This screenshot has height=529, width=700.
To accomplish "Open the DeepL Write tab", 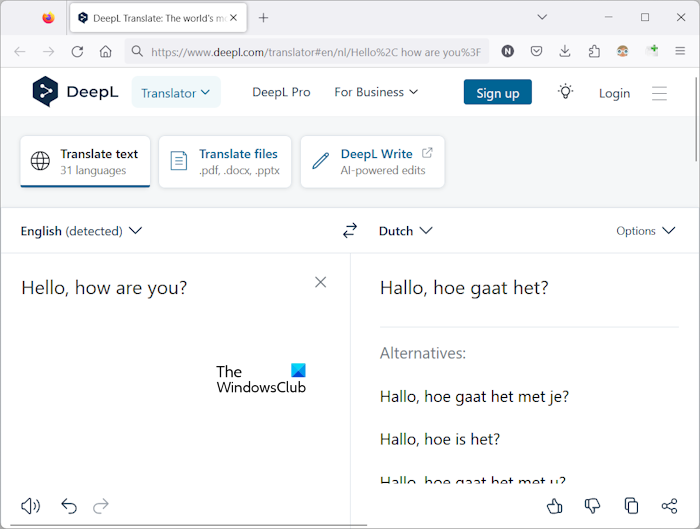I will [x=372, y=162].
